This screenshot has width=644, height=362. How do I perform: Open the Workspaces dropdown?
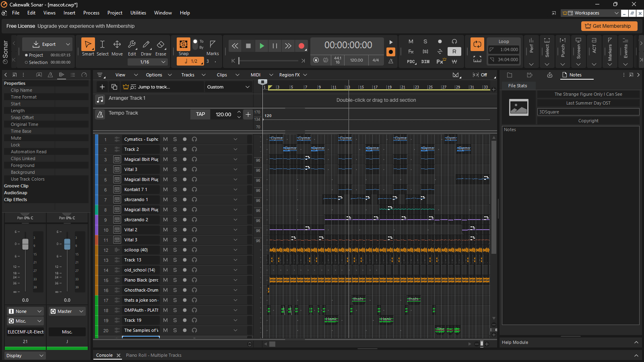(590, 13)
